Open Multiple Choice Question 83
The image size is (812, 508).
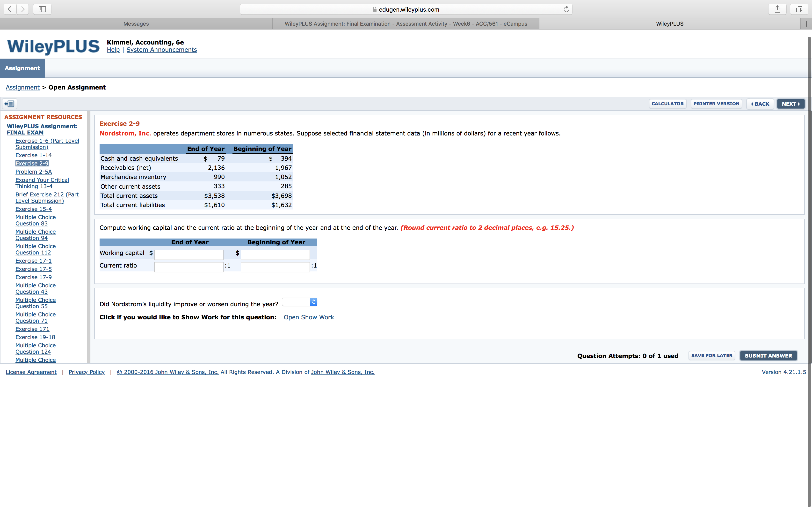pos(36,220)
